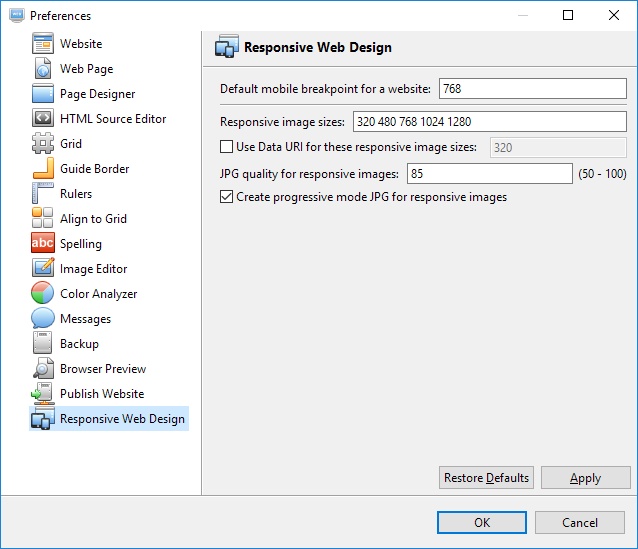Enable Use Data URI checkbox

[x=227, y=147]
